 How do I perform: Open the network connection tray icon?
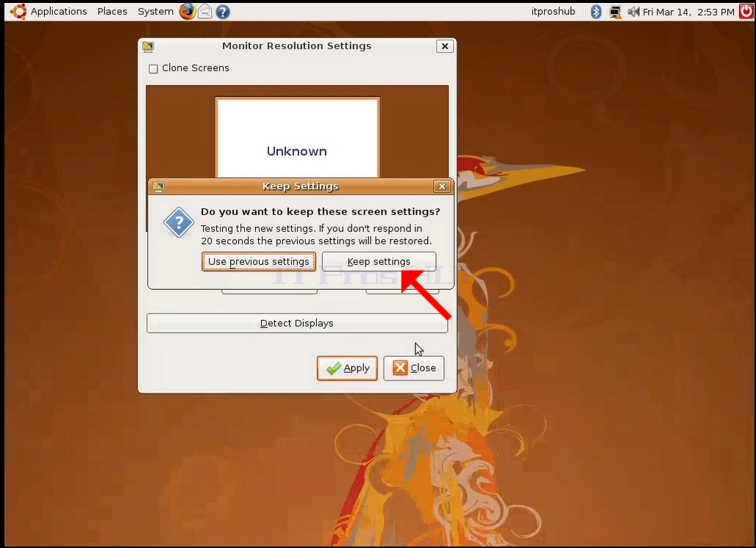pos(615,12)
